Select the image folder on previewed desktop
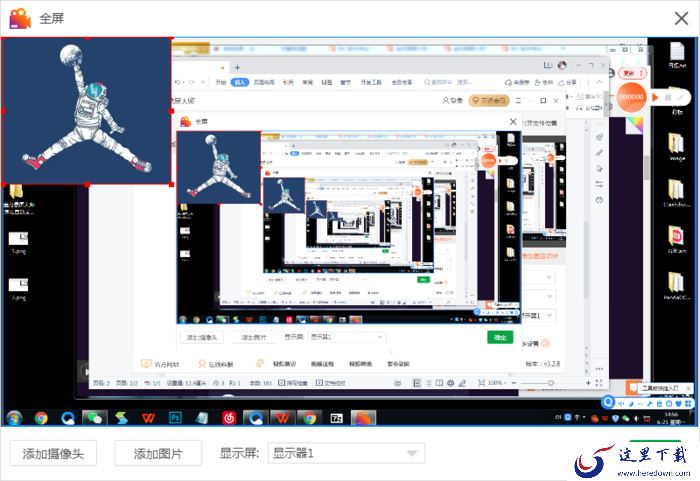This screenshot has height=481, width=700. coord(676,146)
